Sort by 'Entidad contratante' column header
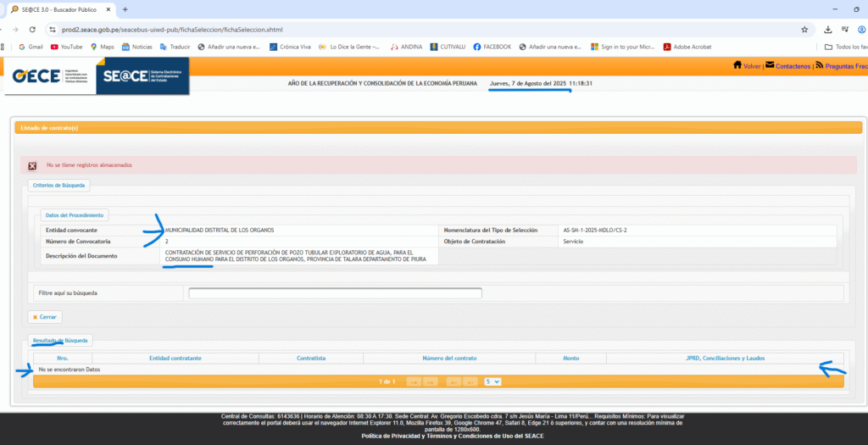Image resolution: width=868 pixels, height=445 pixels. pos(175,359)
